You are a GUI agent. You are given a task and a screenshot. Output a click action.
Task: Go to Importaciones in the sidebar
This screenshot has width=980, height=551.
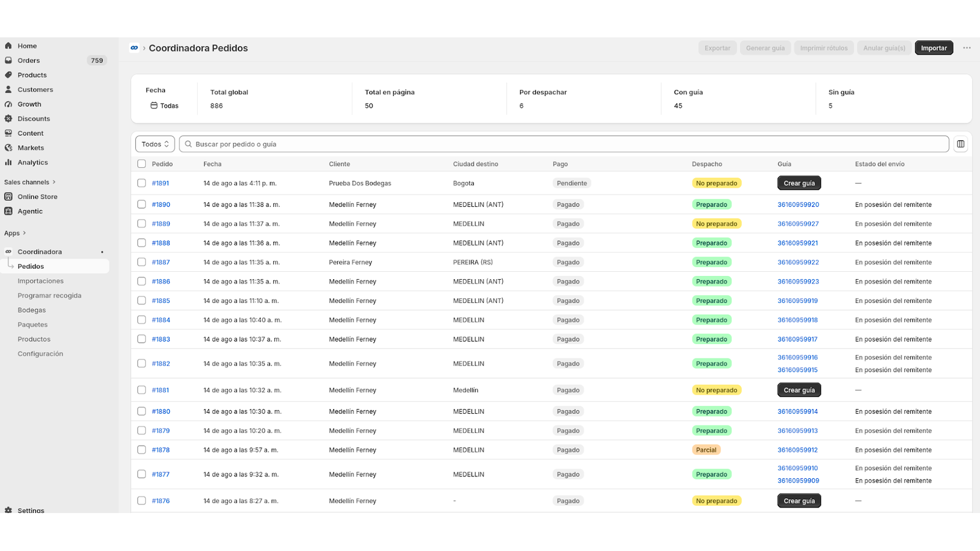tap(40, 281)
